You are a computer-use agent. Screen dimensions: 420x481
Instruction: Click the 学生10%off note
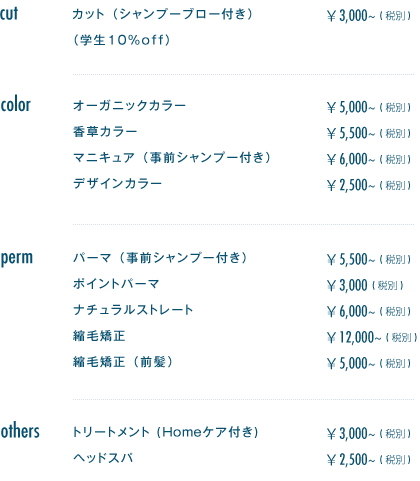[122, 40]
